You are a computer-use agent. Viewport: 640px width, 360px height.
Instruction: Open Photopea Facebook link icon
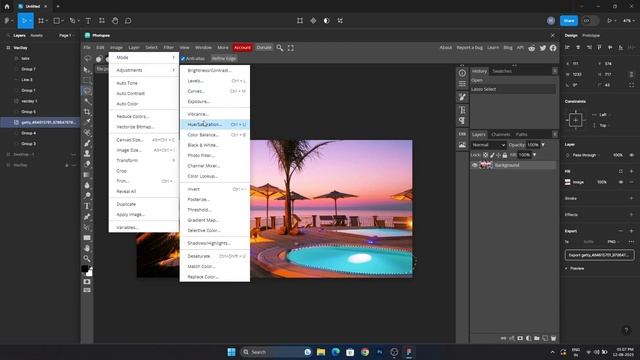[553, 48]
